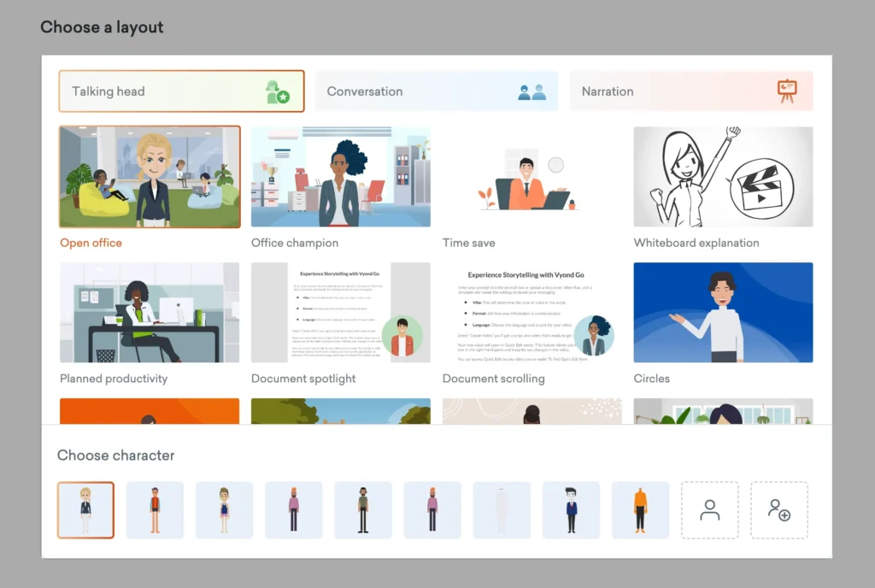Pick the Time save layout thumbnail
Screen dimensions: 875x588
pyautogui.click(x=531, y=177)
